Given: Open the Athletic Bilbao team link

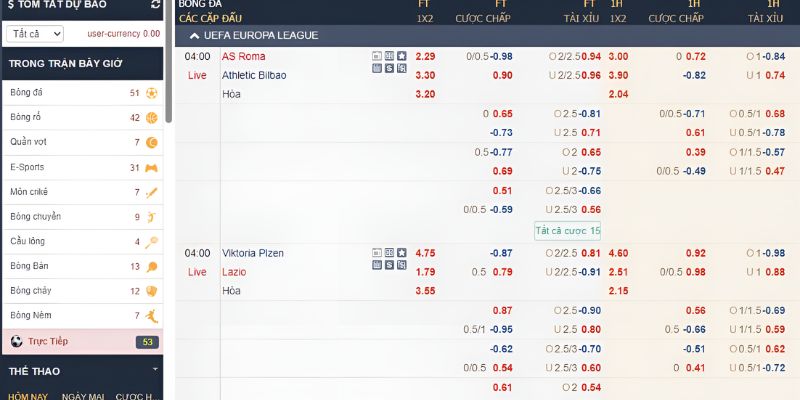Looking at the screenshot, I should tap(254, 76).
